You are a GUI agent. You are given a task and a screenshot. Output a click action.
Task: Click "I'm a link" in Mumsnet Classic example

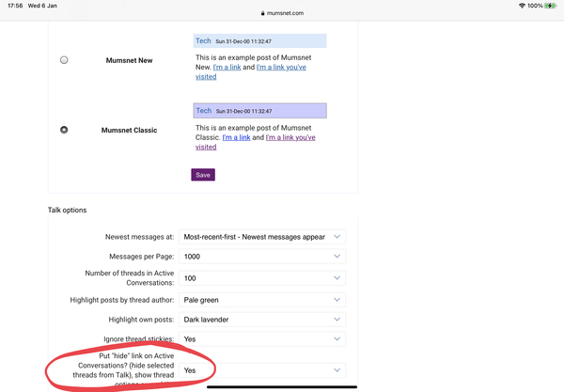coord(236,137)
